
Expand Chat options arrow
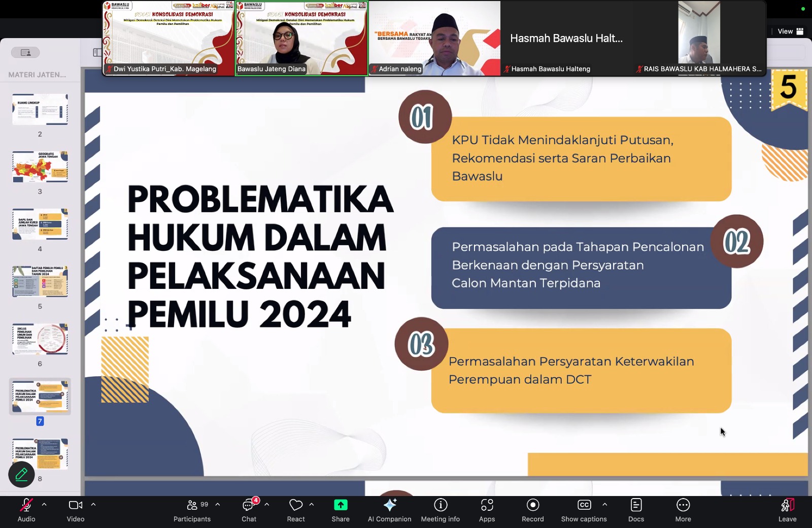tap(267, 505)
